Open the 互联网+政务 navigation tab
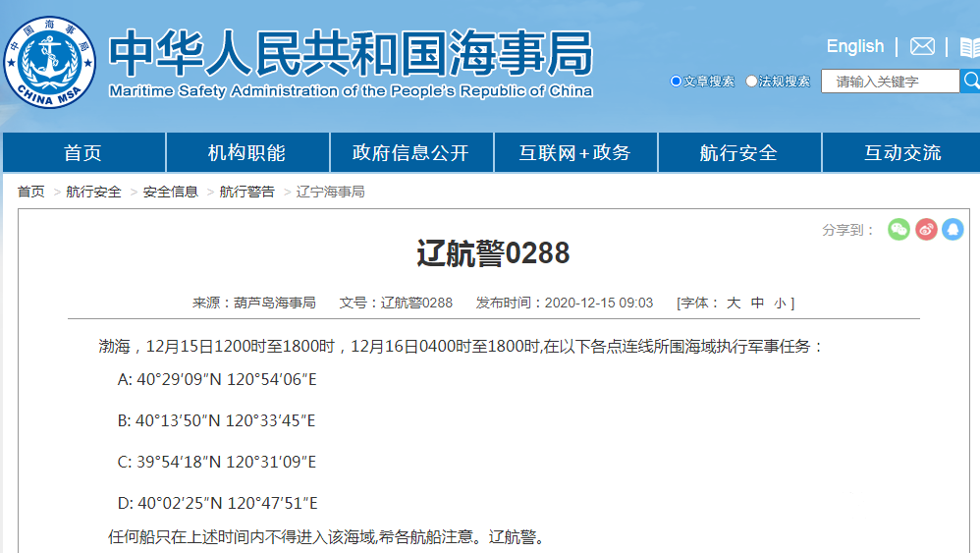980x553 pixels. pos(575,152)
